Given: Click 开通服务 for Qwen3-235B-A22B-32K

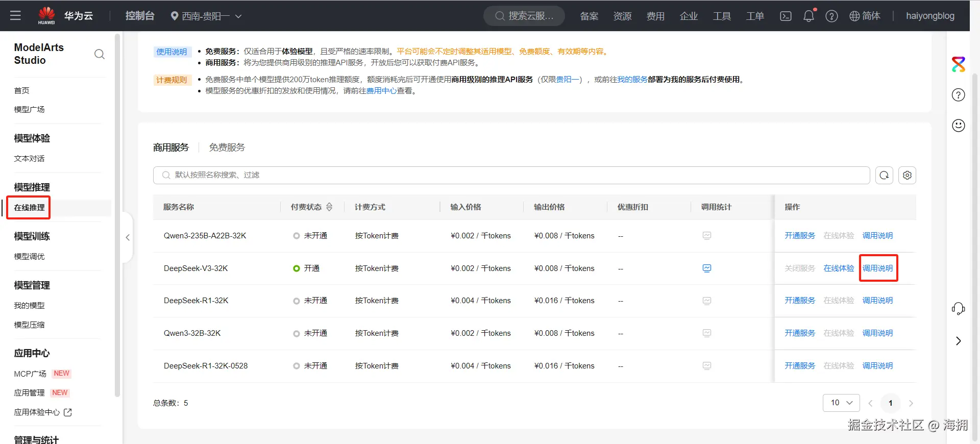Looking at the screenshot, I should (x=800, y=235).
